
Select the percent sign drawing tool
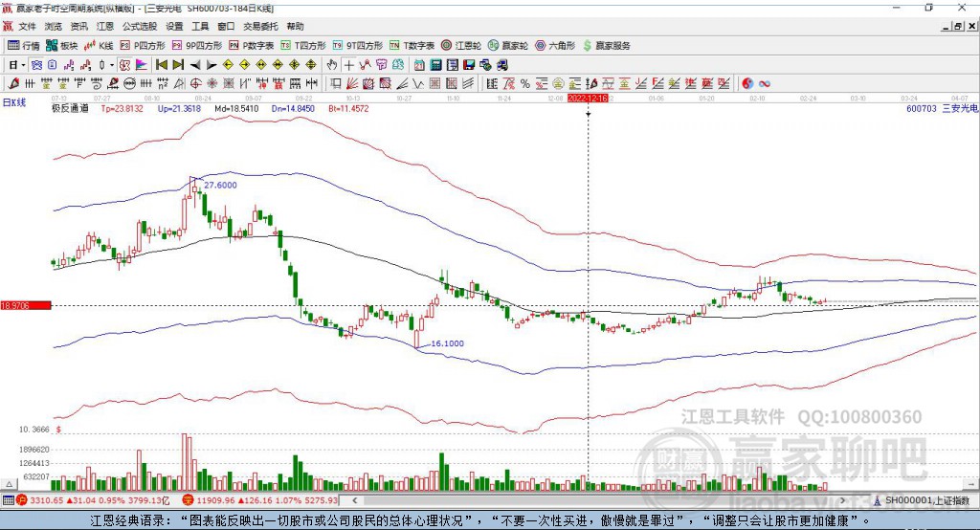tap(525, 84)
